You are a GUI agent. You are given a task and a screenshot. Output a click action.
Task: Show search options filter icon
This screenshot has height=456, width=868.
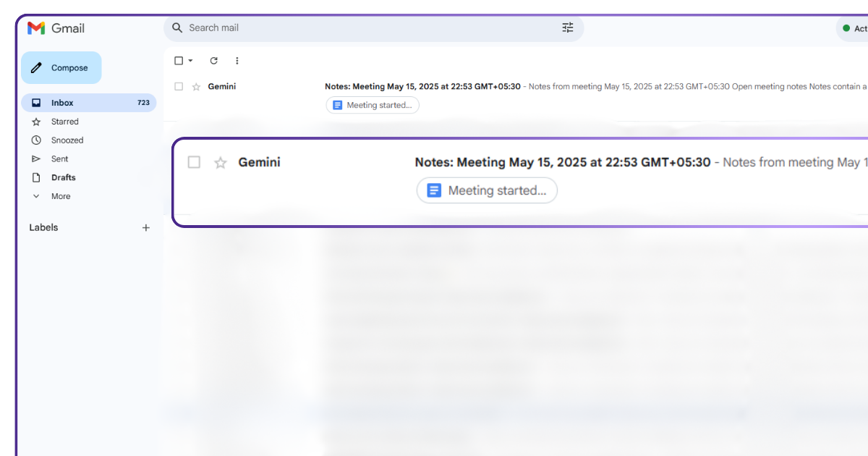pyautogui.click(x=568, y=28)
